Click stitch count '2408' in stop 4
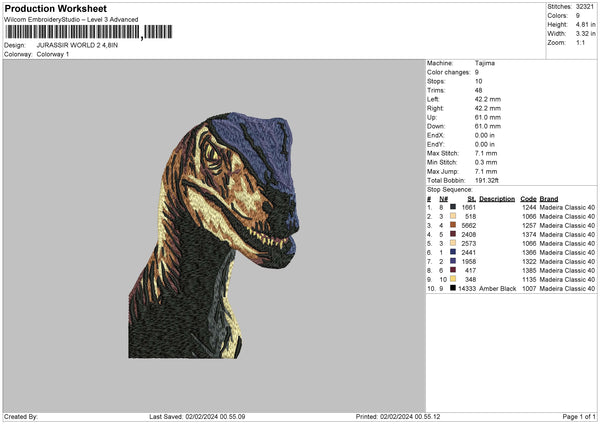The image size is (600, 424). coord(469,235)
